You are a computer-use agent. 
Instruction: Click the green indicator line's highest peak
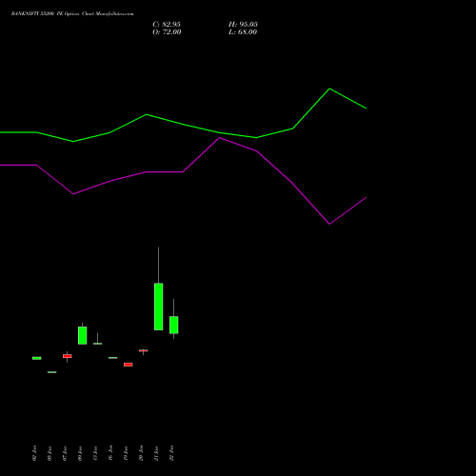click(329, 89)
